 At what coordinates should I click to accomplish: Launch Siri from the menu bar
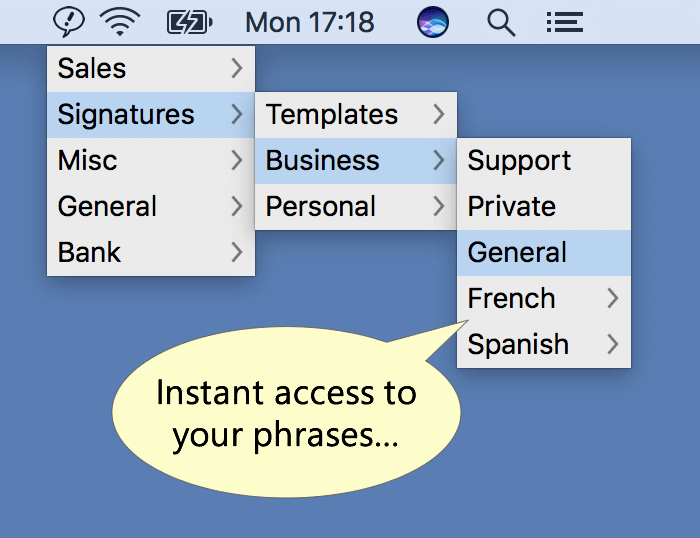pos(433,22)
